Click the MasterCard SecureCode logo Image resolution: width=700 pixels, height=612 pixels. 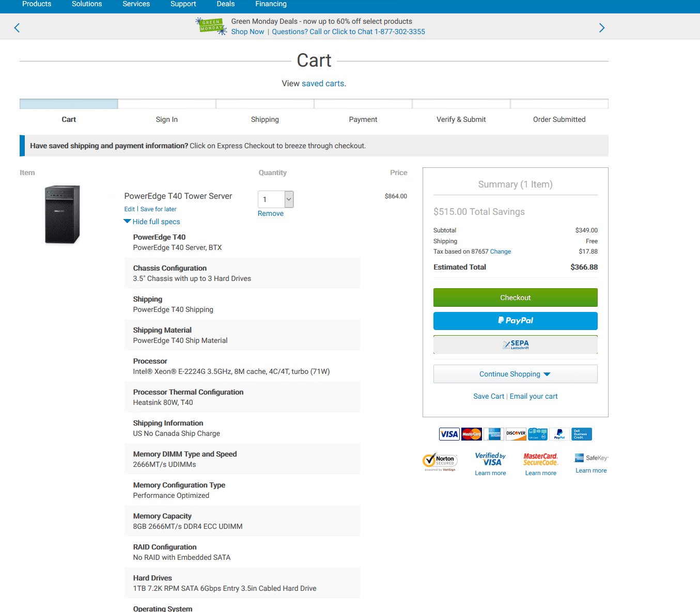point(541,459)
